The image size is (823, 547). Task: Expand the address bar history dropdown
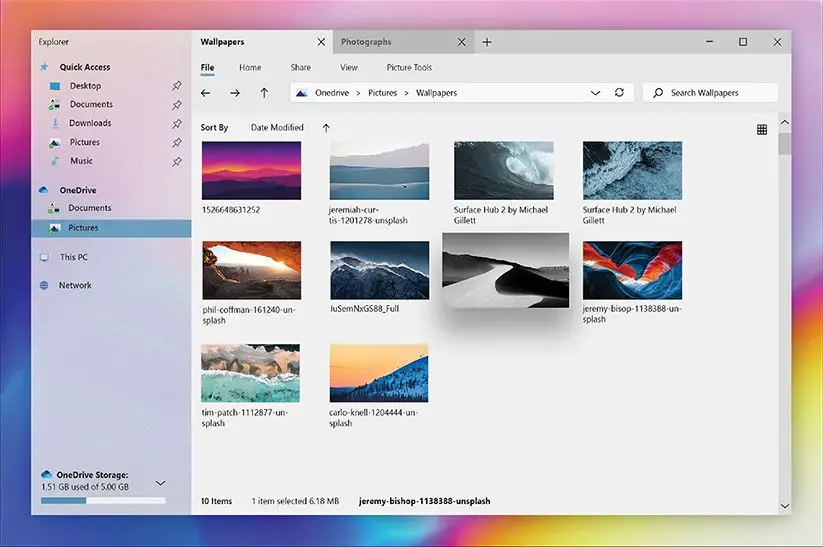pyautogui.click(x=595, y=93)
